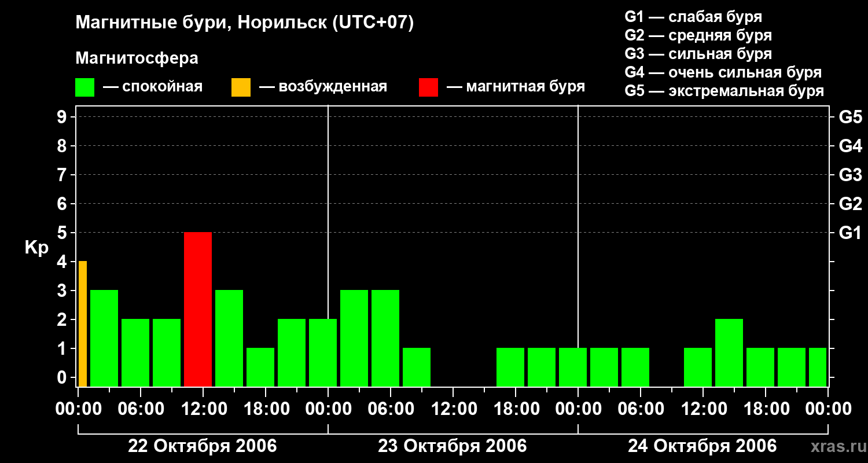Click the Kp axis value 3
Screen dimensions: 868x463
(63, 291)
